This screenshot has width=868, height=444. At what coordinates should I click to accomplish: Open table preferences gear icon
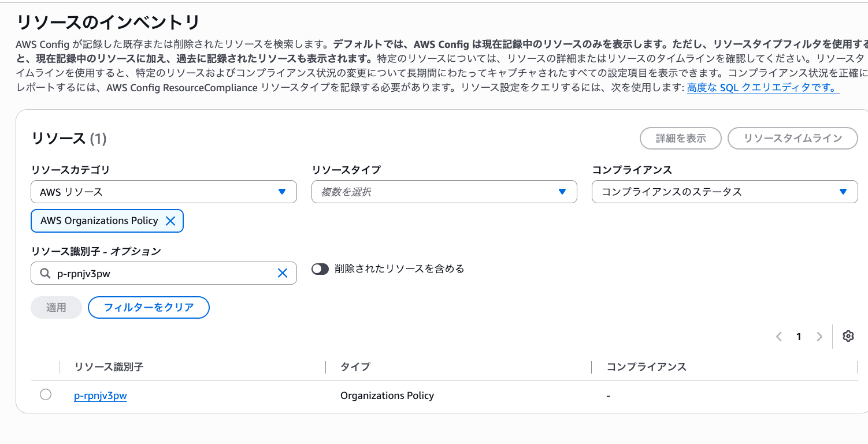848,336
